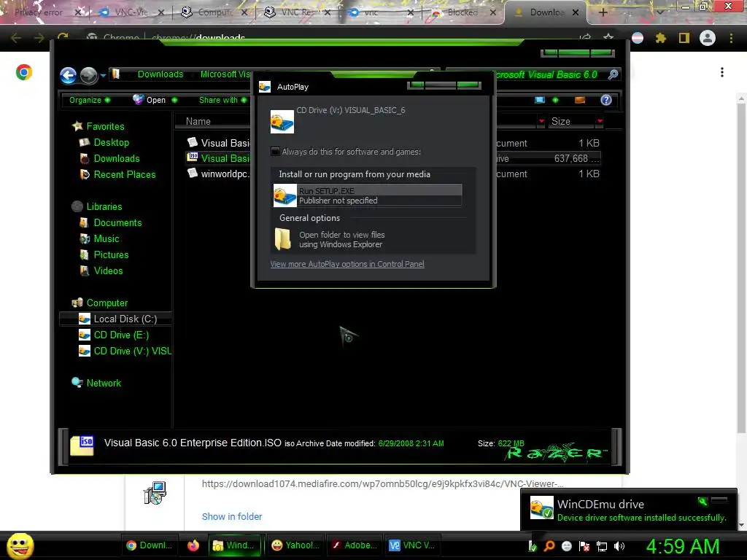This screenshot has height=560, width=747.
Task: Check 'Always do this for software and games'
Action: click(x=275, y=152)
